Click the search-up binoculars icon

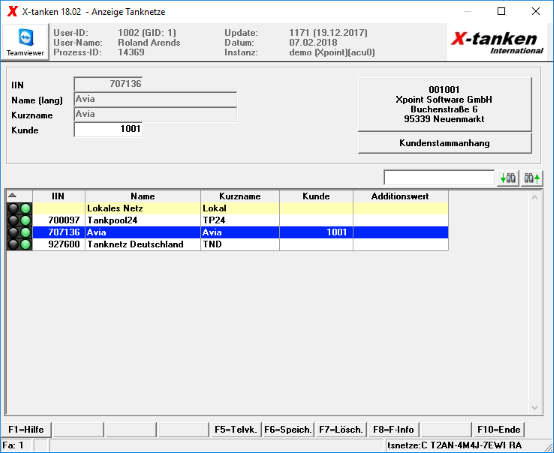(532, 178)
